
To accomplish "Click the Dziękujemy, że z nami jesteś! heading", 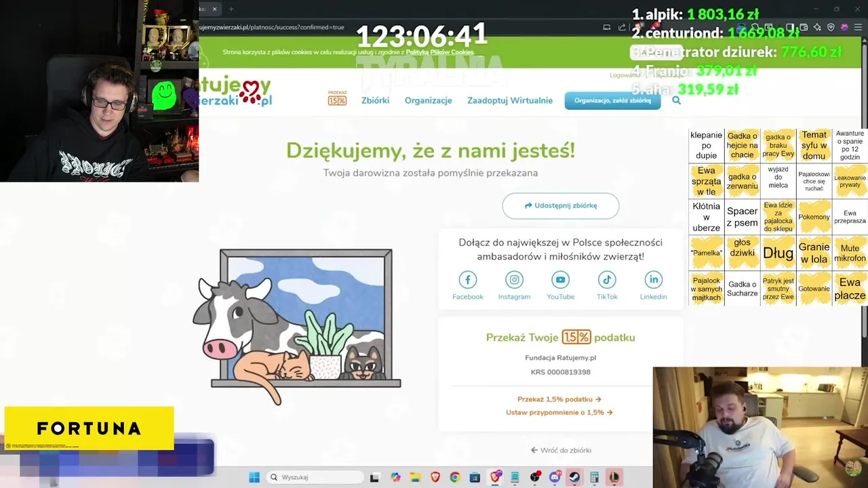I will pos(430,150).
